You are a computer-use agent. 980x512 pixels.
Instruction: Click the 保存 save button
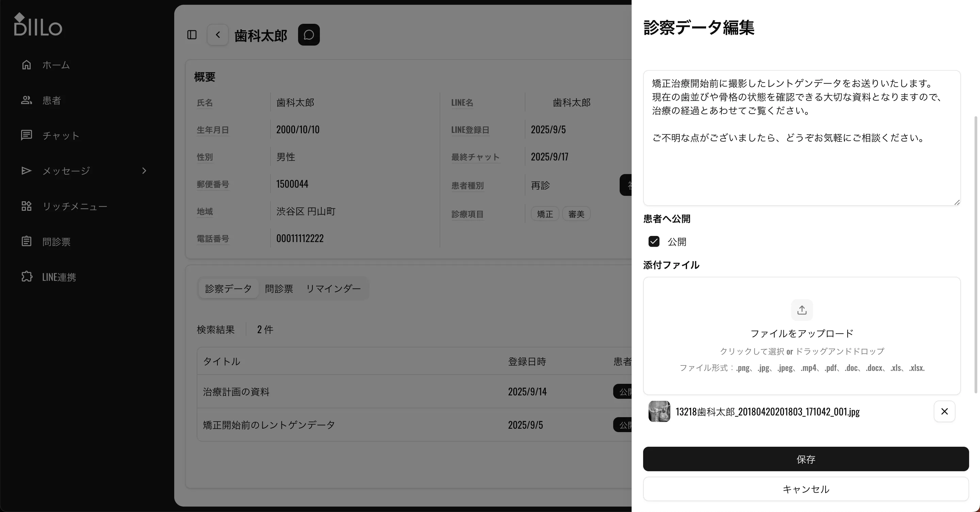pyautogui.click(x=805, y=459)
